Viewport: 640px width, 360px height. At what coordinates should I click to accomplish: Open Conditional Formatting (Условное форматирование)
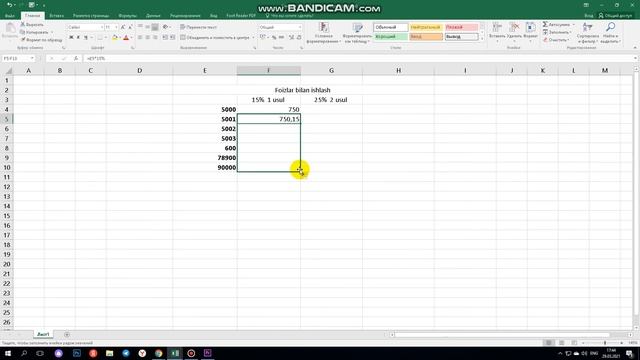pyautogui.click(x=323, y=33)
